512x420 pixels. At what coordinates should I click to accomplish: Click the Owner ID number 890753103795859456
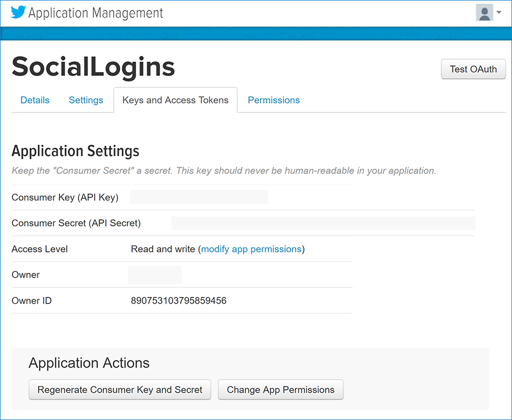(x=179, y=300)
